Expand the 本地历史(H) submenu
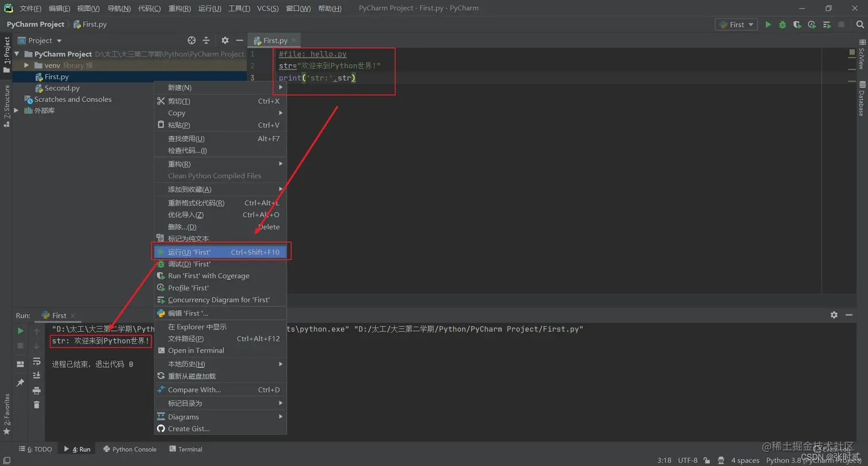 point(220,364)
